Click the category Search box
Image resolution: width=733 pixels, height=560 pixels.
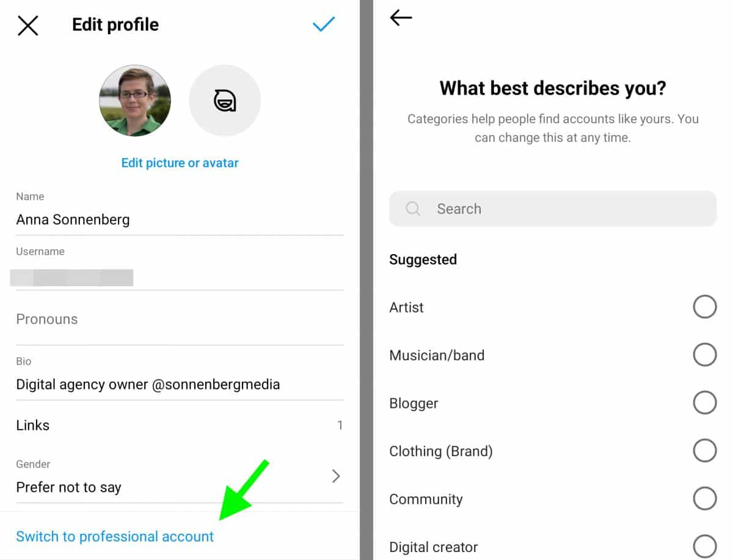[x=552, y=209]
